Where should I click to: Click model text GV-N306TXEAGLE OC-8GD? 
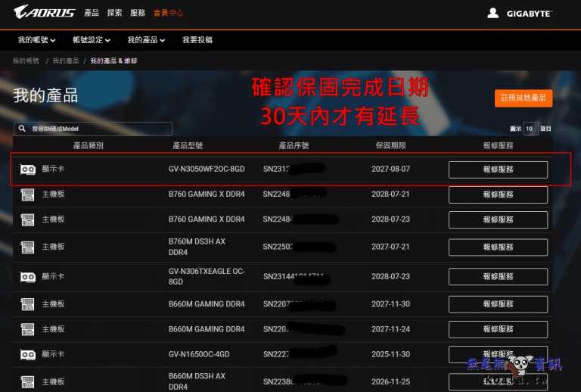(x=207, y=277)
